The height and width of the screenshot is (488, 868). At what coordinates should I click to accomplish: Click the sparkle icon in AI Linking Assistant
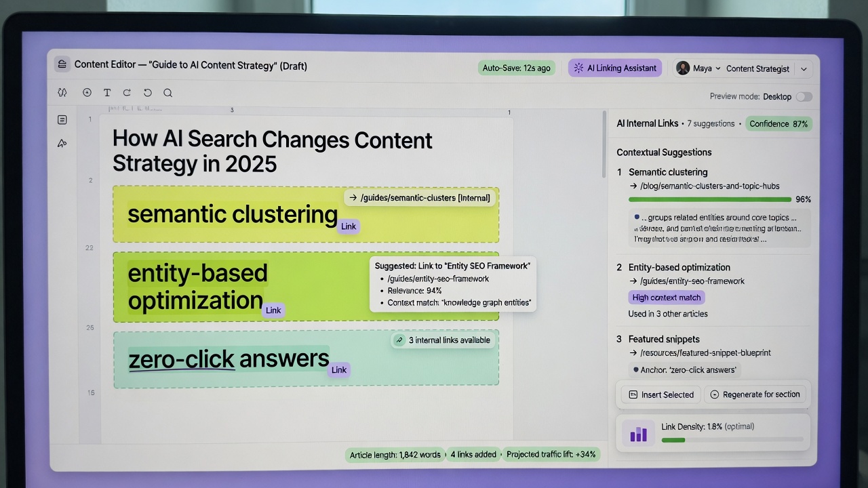coord(578,68)
